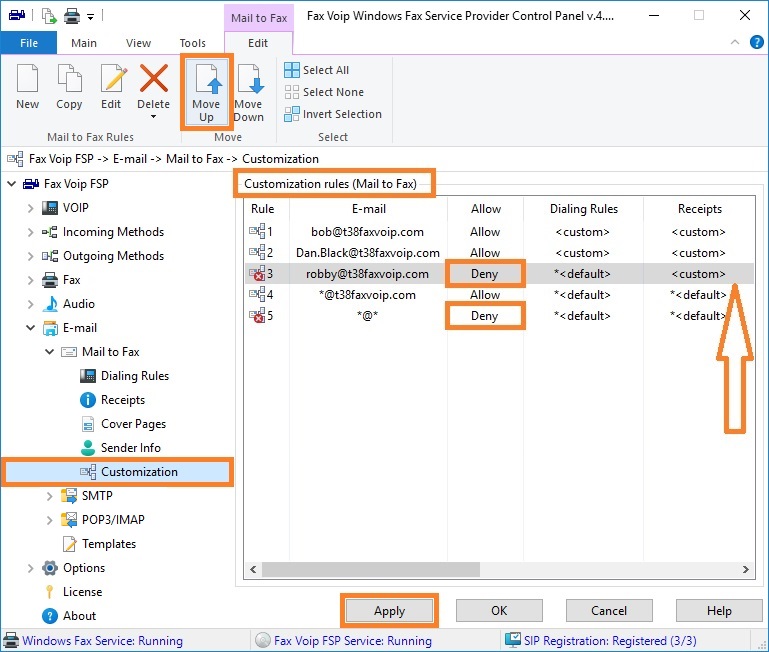The width and height of the screenshot is (769, 652).
Task: Click the Edit rule pencil icon
Action: (x=114, y=78)
